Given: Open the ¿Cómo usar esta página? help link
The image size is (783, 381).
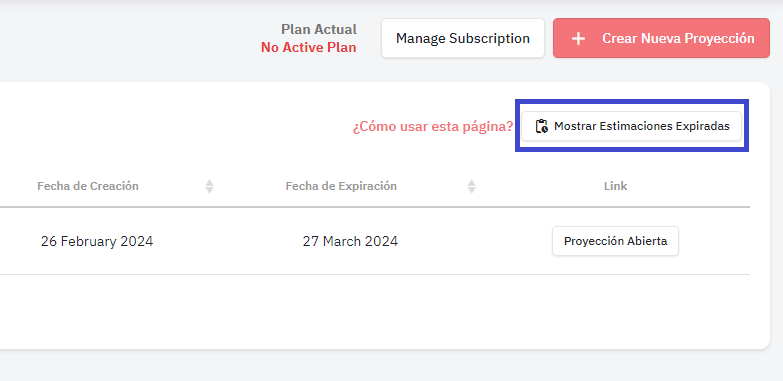Looking at the screenshot, I should [433, 127].
